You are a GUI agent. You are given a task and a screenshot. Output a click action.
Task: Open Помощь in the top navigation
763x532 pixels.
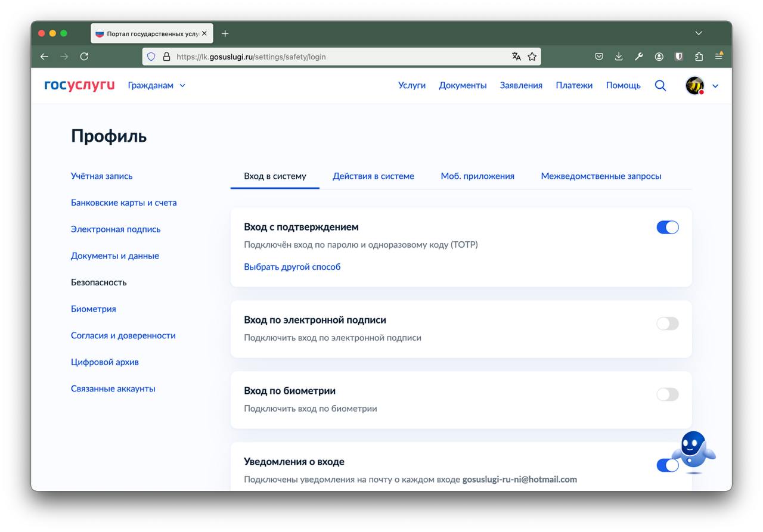click(x=624, y=85)
